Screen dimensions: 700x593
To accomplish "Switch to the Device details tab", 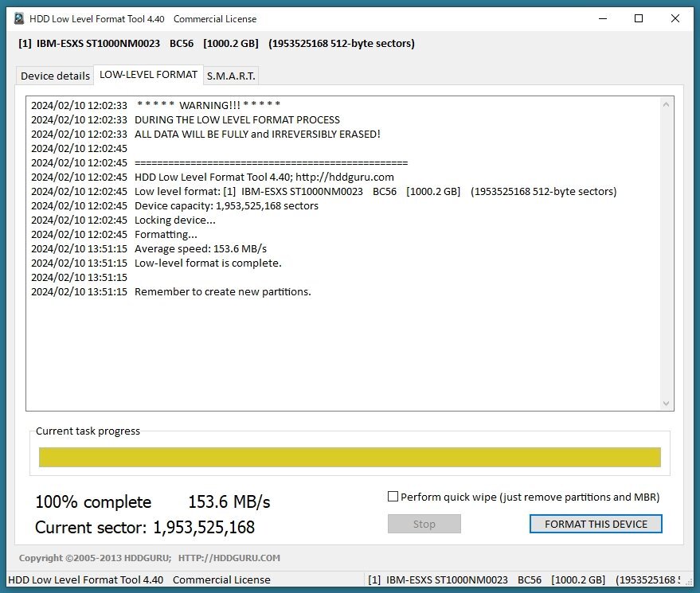I will (x=55, y=76).
